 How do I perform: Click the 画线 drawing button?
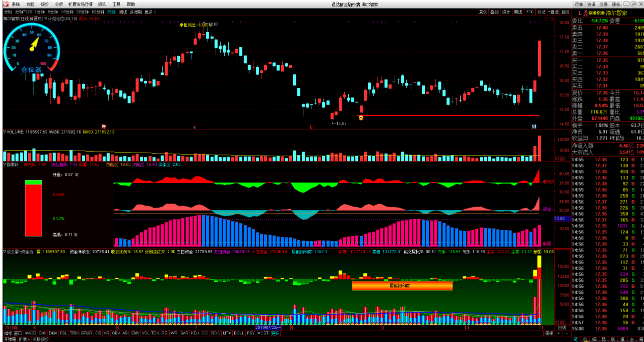pyautogui.click(x=518, y=12)
